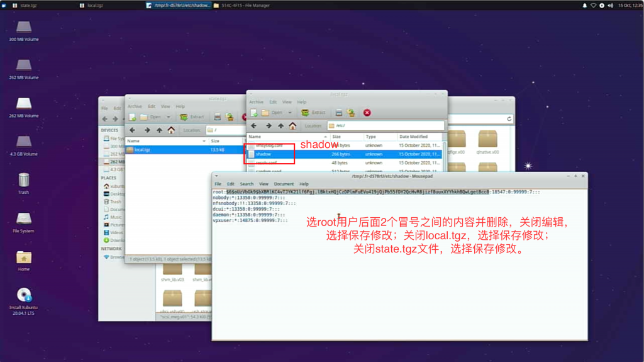
Task: Switch to File Manager in the top taskbar
Action: click(241, 5)
